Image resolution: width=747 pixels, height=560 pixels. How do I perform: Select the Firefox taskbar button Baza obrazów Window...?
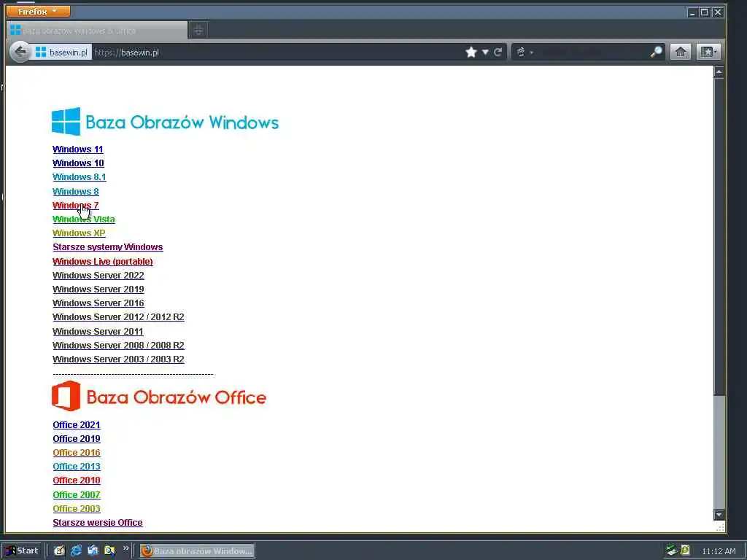pyautogui.click(x=197, y=551)
